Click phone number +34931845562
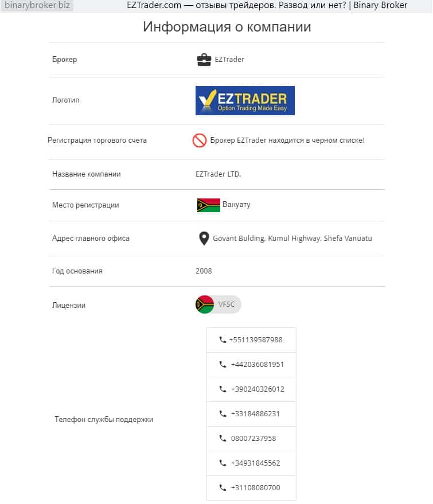This screenshot has width=433, height=504. pos(255,463)
